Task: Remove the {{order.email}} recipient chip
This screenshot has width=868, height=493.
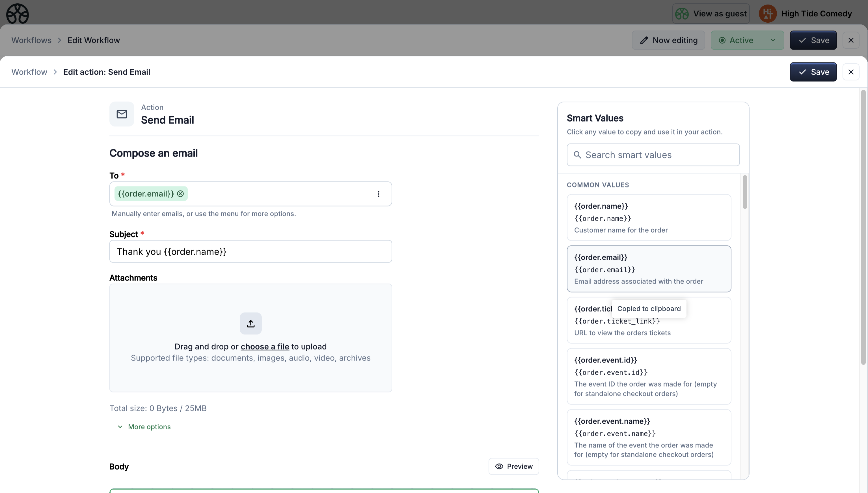Action: coord(180,194)
